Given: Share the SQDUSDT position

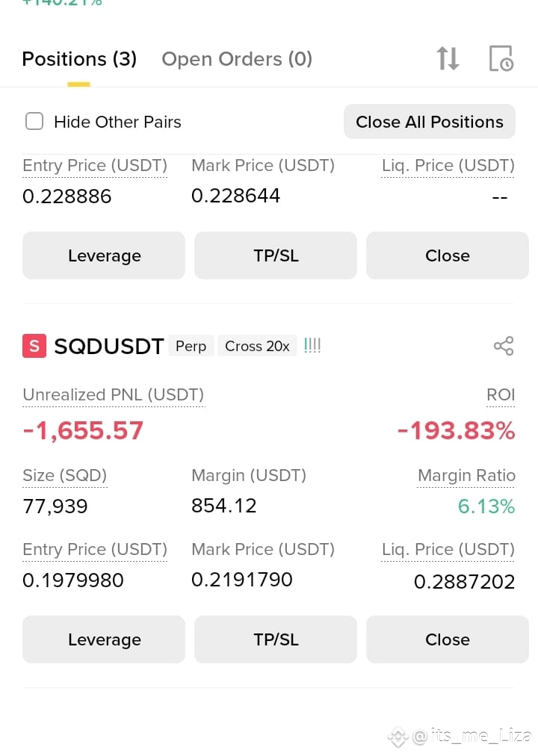Looking at the screenshot, I should [504, 346].
